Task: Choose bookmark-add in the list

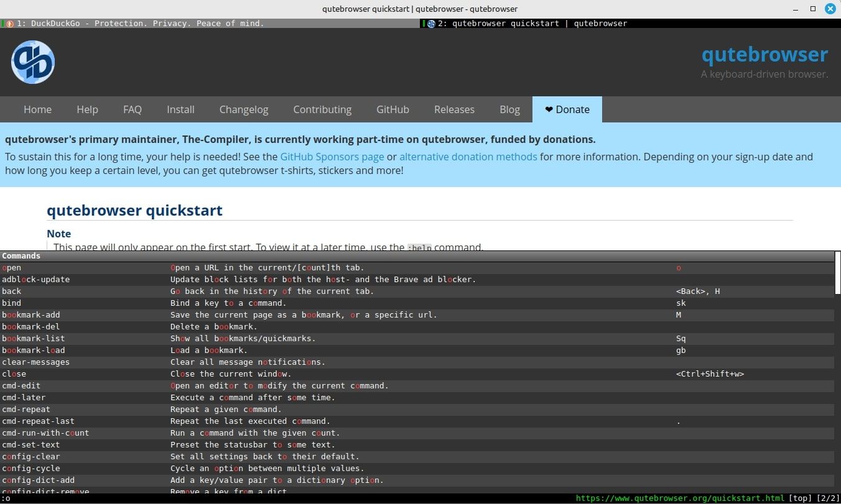Action: click(417, 315)
